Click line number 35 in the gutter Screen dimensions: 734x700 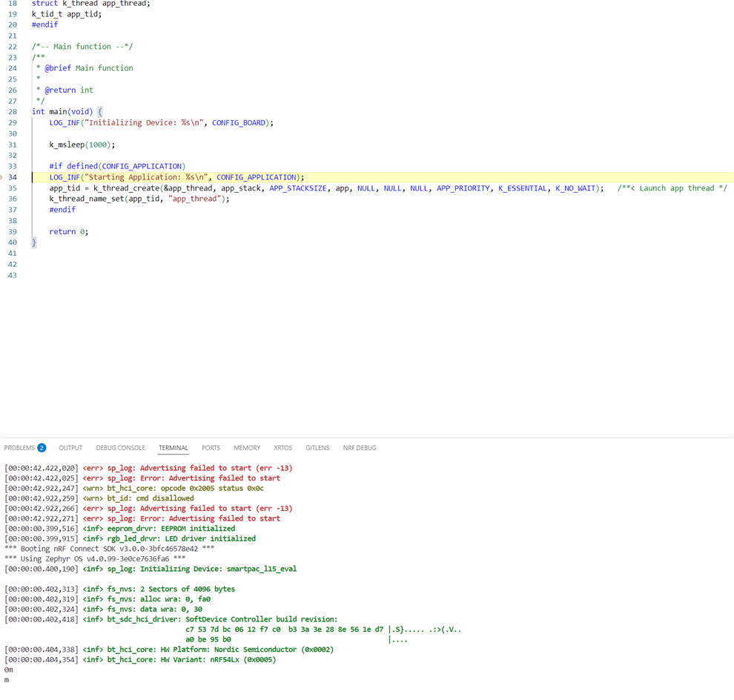(x=13, y=188)
